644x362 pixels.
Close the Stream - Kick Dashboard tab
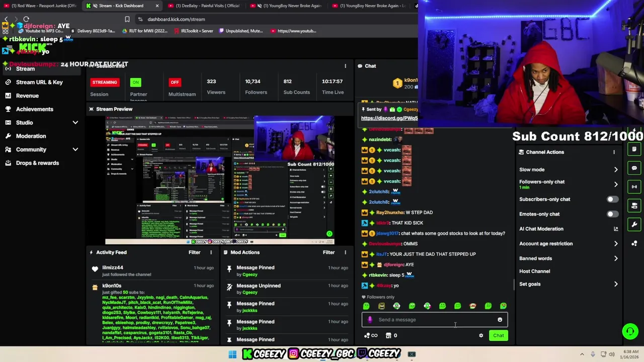point(157,6)
